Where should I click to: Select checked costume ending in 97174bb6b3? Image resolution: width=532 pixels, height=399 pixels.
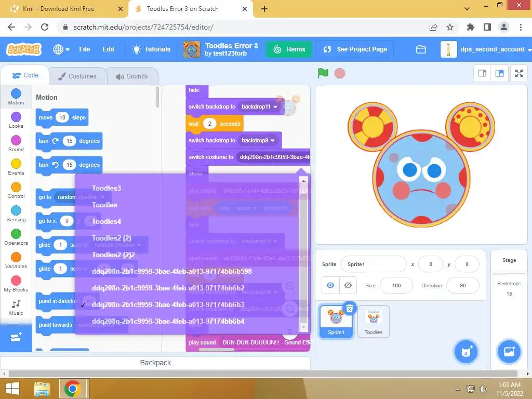(168, 304)
